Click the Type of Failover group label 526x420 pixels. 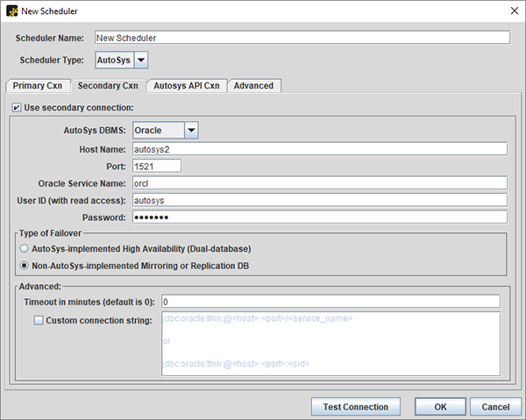coord(50,233)
